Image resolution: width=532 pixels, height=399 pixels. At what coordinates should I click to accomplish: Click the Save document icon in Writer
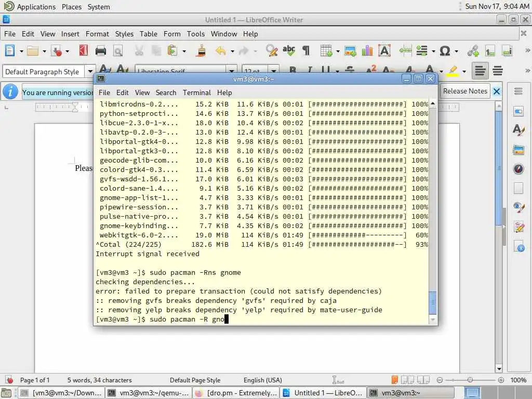click(x=56, y=51)
